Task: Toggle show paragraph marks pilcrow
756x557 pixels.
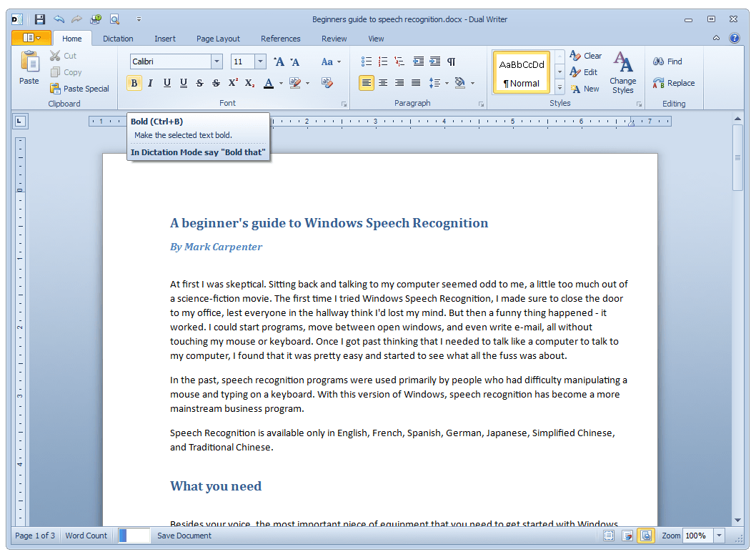Action: tap(452, 61)
